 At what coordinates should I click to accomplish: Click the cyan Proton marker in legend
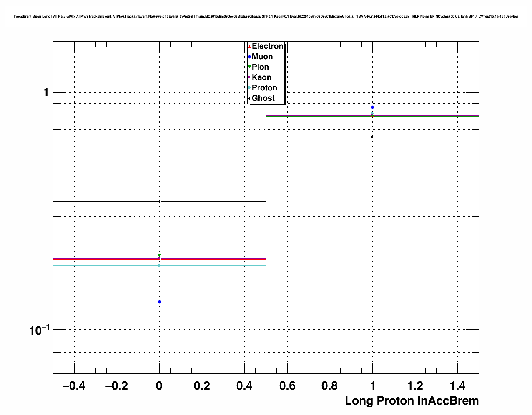point(249,88)
